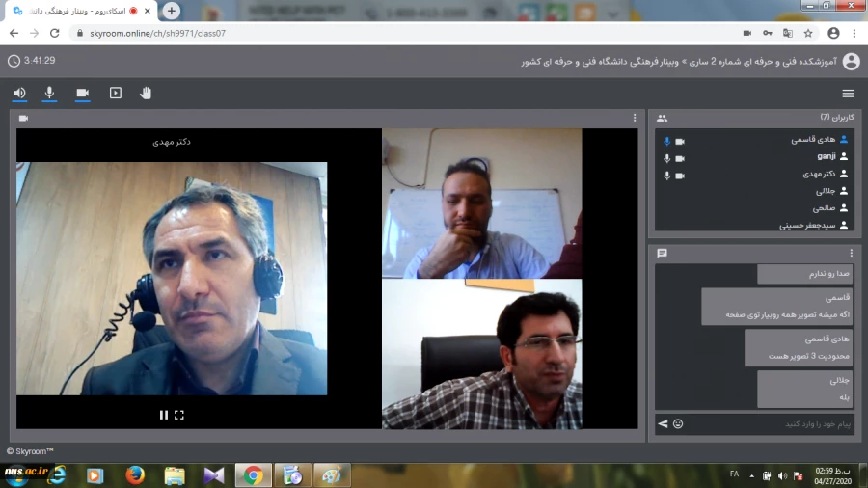Screen dimensions: 868x488
Task: Close the اسکای‌روم browser tab
Action: click(148, 11)
